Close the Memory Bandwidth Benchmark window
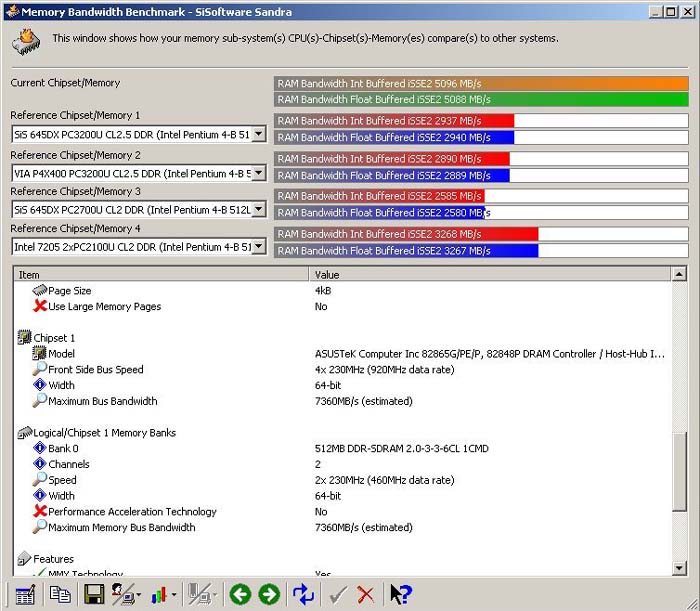Screen dimensions: 700x611 [x=688, y=12]
